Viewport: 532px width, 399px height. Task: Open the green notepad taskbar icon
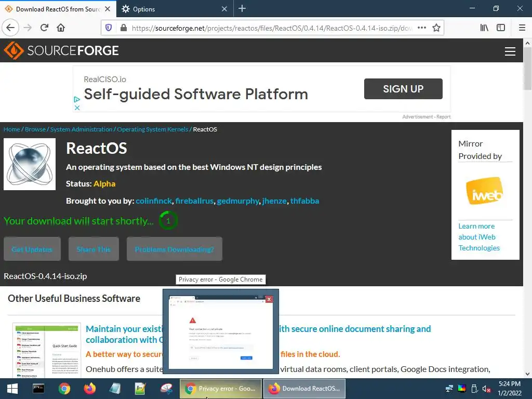pyautogui.click(x=140, y=389)
